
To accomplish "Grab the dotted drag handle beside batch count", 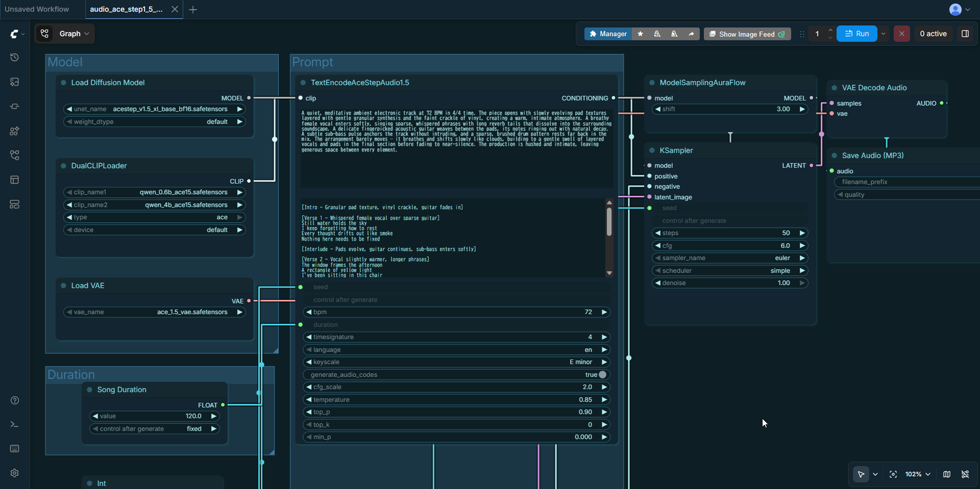I will pyautogui.click(x=802, y=34).
